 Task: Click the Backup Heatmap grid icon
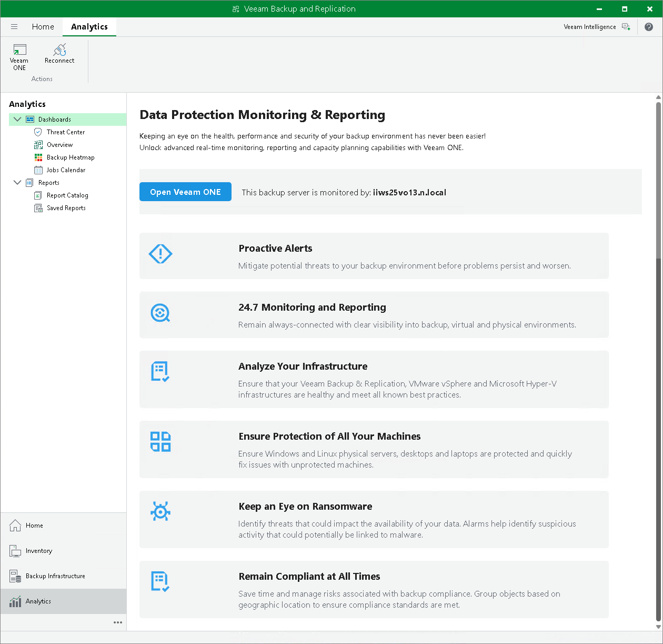pyautogui.click(x=38, y=157)
